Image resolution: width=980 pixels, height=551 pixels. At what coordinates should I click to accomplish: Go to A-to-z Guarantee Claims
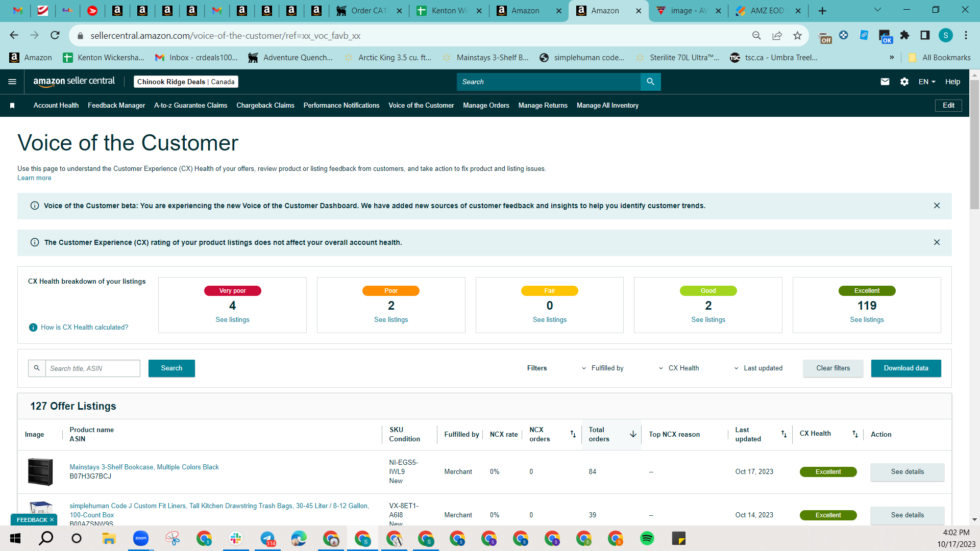191,106
